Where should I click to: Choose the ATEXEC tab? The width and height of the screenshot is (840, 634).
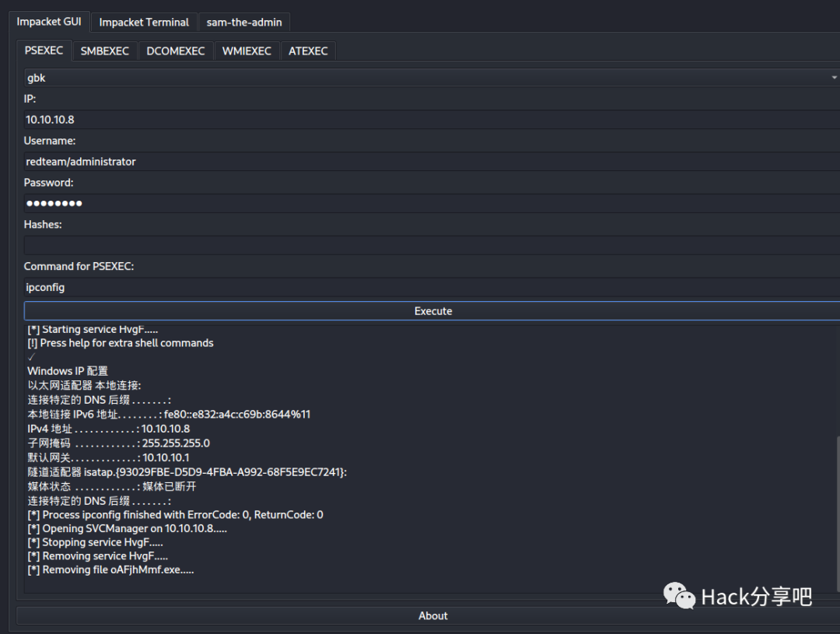click(308, 51)
